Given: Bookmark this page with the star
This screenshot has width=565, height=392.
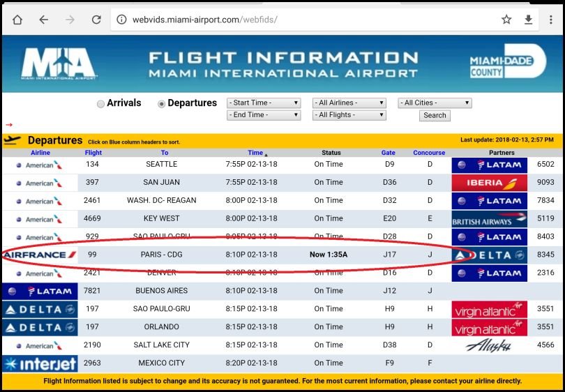Looking at the screenshot, I should click(506, 20).
